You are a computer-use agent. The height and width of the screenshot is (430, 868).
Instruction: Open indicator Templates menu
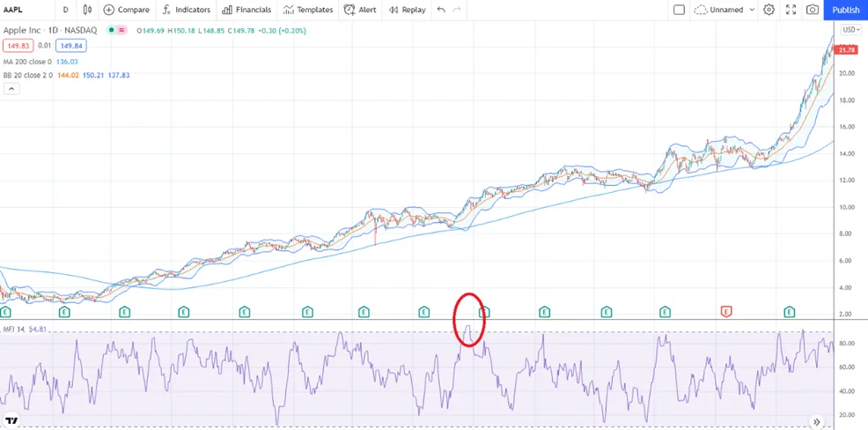(308, 10)
